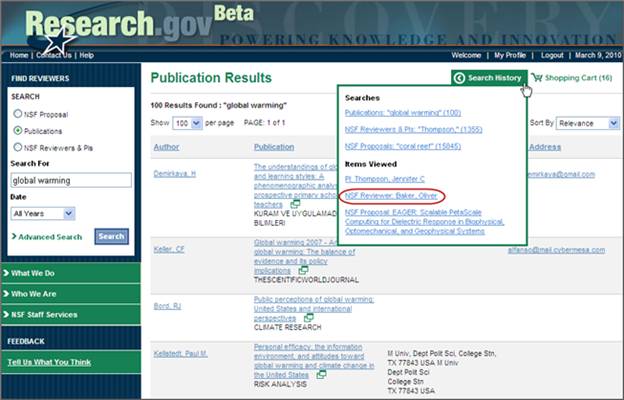Click the Tell Us What You Think link
Screen dimensions: 624x400
pyautogui.click(x=49, y=361)
